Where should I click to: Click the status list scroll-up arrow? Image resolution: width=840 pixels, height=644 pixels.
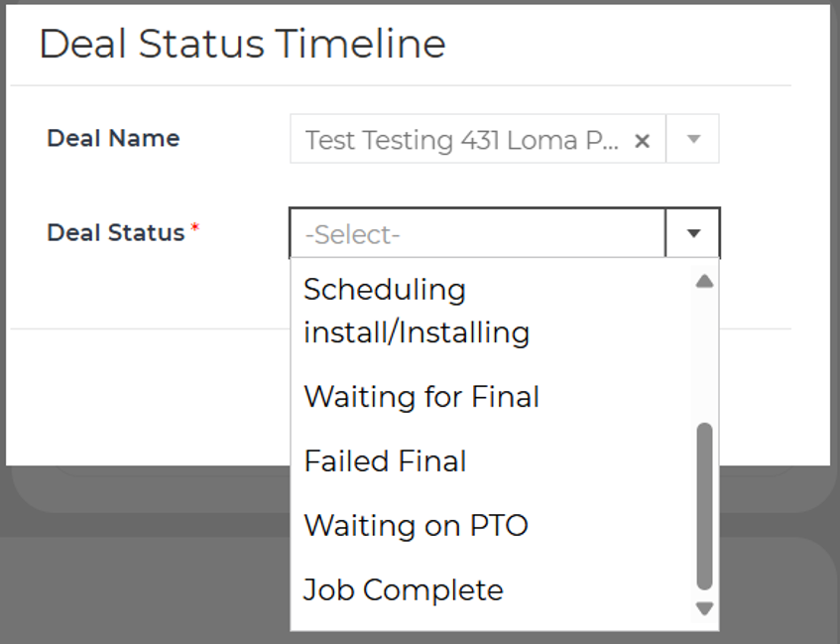click(x=704, y=282)
